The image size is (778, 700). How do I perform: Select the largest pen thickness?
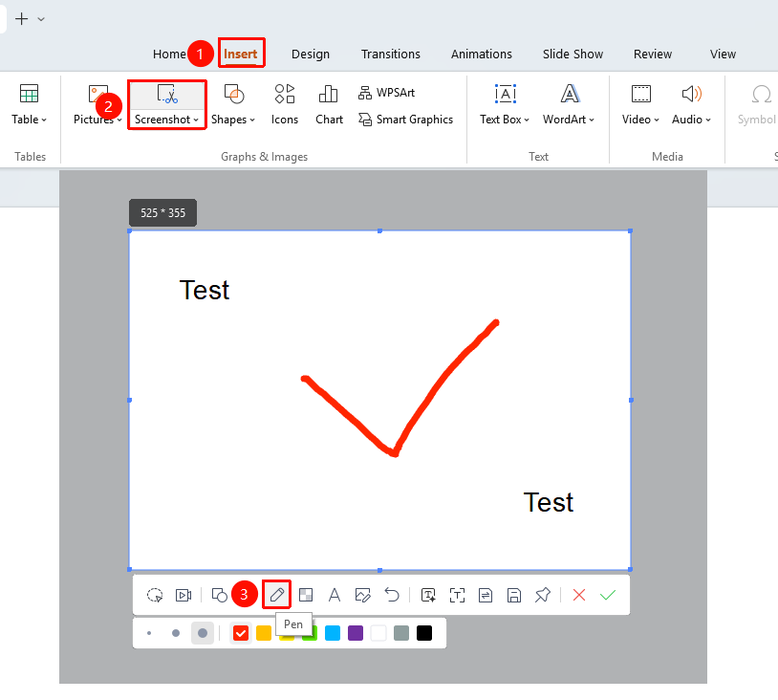[203, 633]
